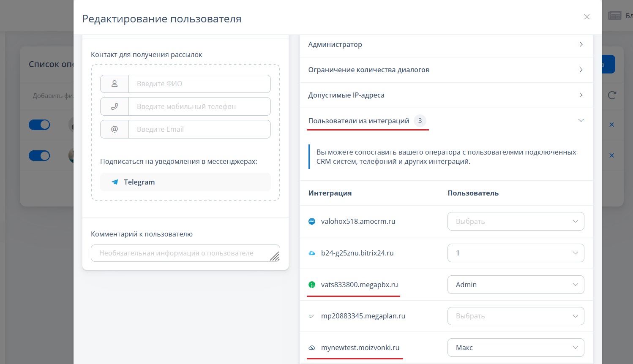Click the user comment text area
The height and width of the screenshot is (364, 633).
(185, 253)
